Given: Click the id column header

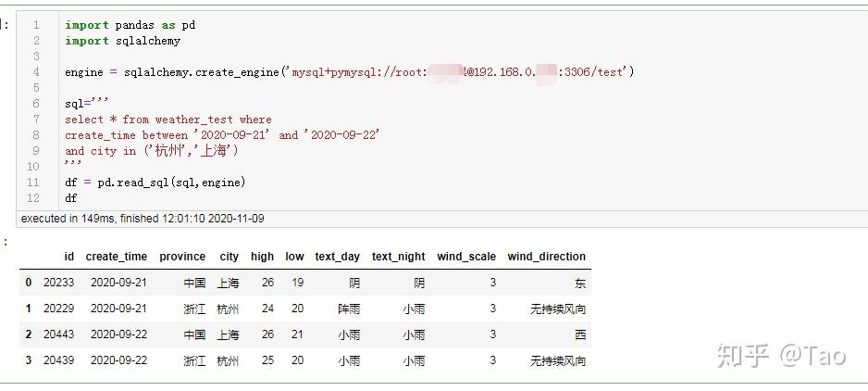Looking at the screenshot, I should pyautogui.click(x=68, y=257).
